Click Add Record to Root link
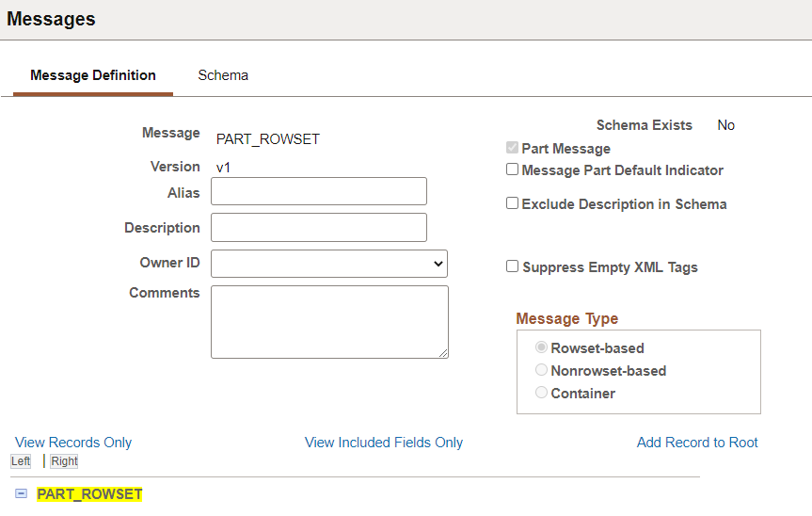The height and width of the screenshot is (516, 812). tap(697, 443)
